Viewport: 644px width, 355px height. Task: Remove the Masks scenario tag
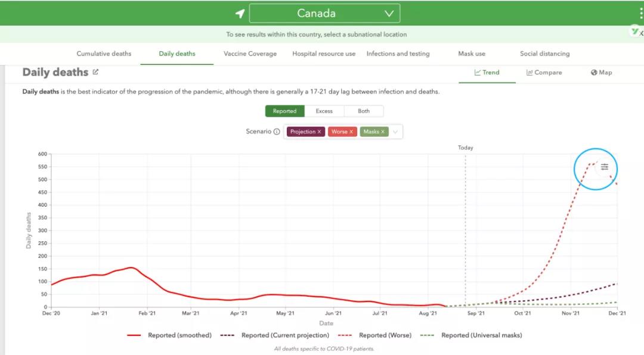tap(383, 132)
